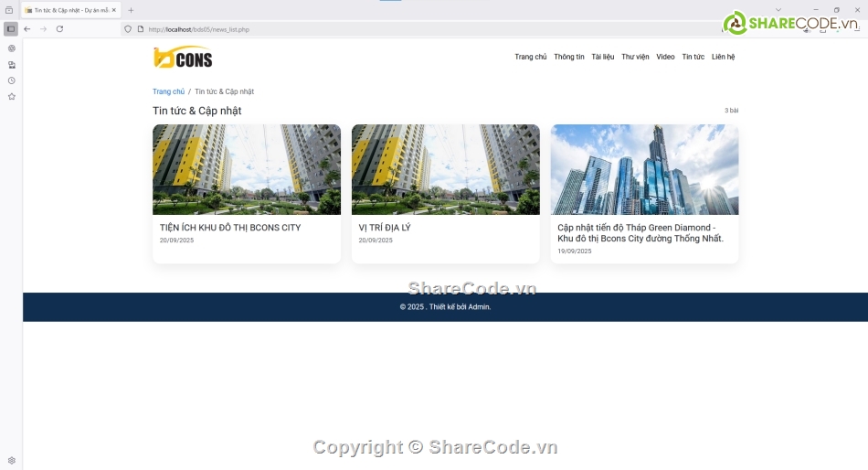Viewport: 868px width, 470px height.
Task: Reload the news_list.php page
Action: click(59, 29)
